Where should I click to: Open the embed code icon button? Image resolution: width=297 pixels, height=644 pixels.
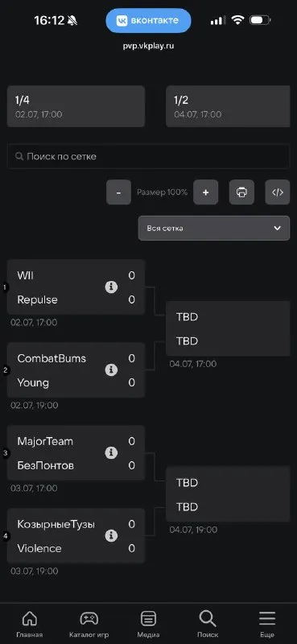click(278, 192)
